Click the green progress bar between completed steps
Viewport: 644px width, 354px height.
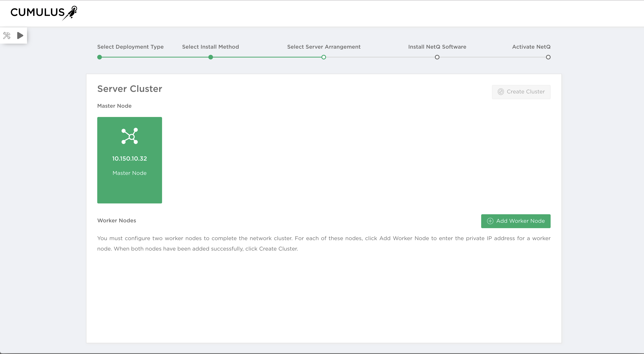[155, 57]
